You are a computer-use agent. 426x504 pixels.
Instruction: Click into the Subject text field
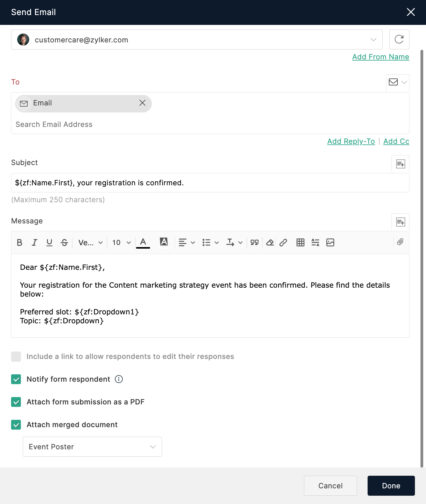pyautogui.click(x=210, y=183)
